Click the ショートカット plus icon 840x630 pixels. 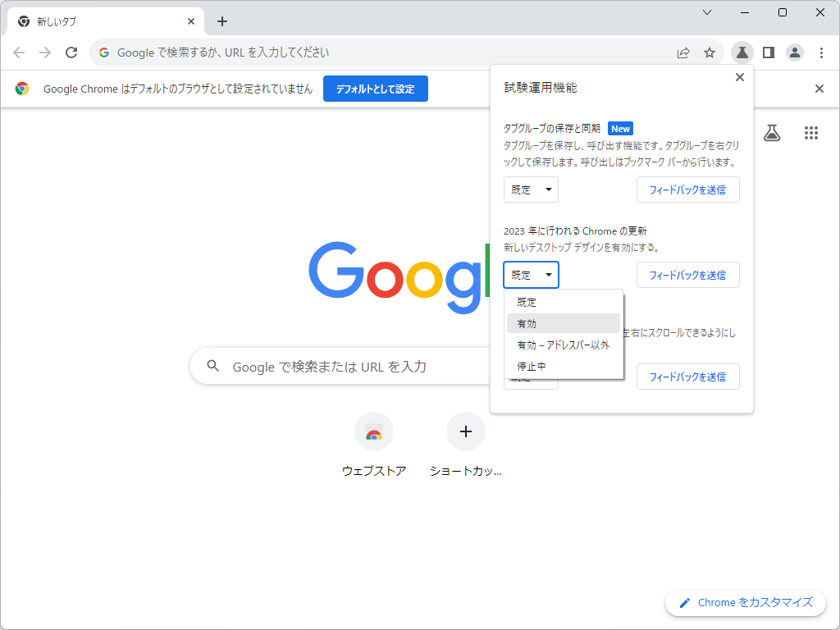click(x=466, y=431)
